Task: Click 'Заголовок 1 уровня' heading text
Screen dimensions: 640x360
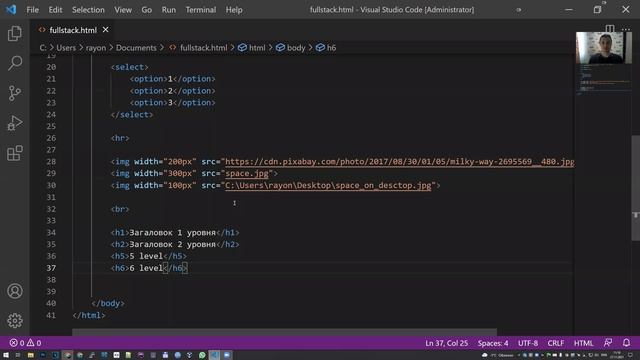Action: pos(172,233)
